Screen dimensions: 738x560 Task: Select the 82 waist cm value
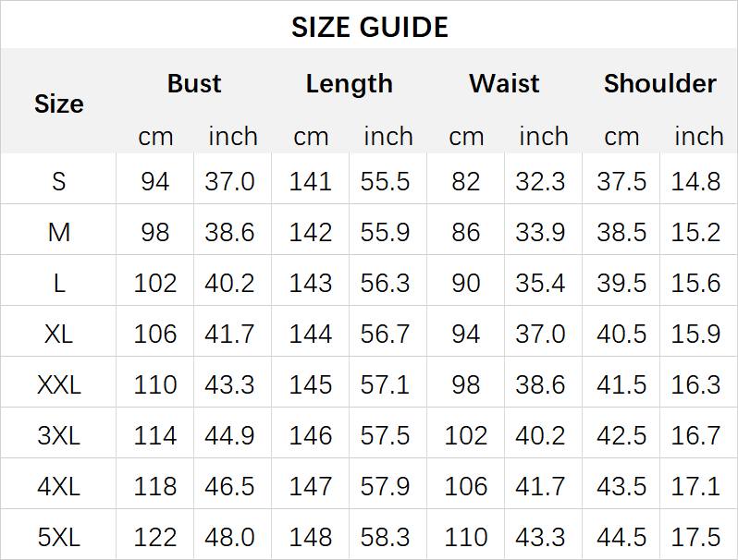pyautogui.click(x=466, y=181)
